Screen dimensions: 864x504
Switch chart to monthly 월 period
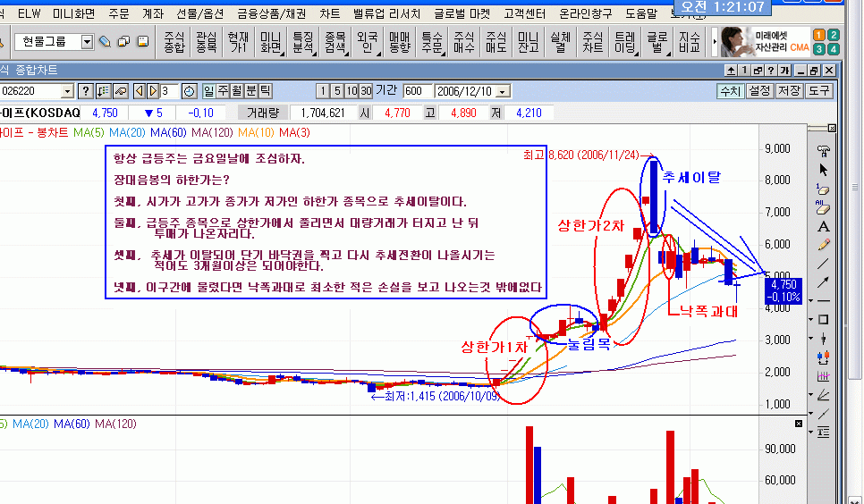[x=237, y=91]
